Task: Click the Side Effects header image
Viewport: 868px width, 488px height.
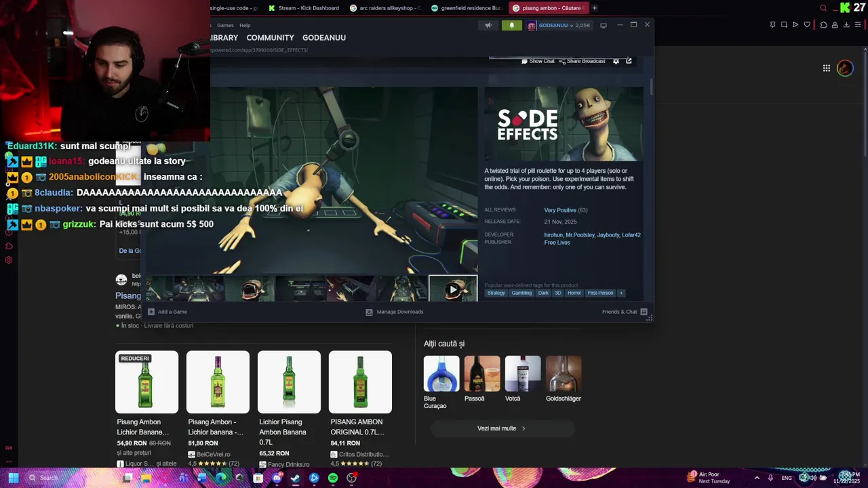Action: pyautogui.click(x=564, y=124)
